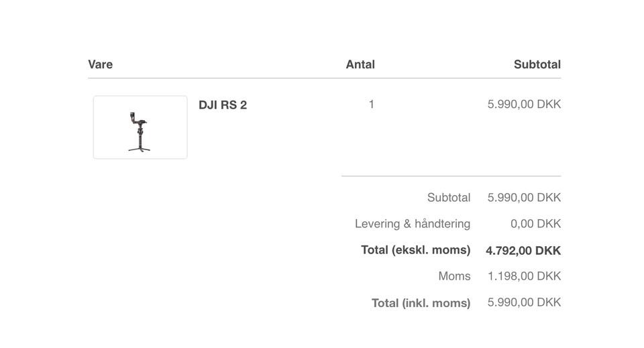This screenshot has height=348, width=644.
Task: Click the divider line above the summary Subtotal
Action: coord(451,176)
